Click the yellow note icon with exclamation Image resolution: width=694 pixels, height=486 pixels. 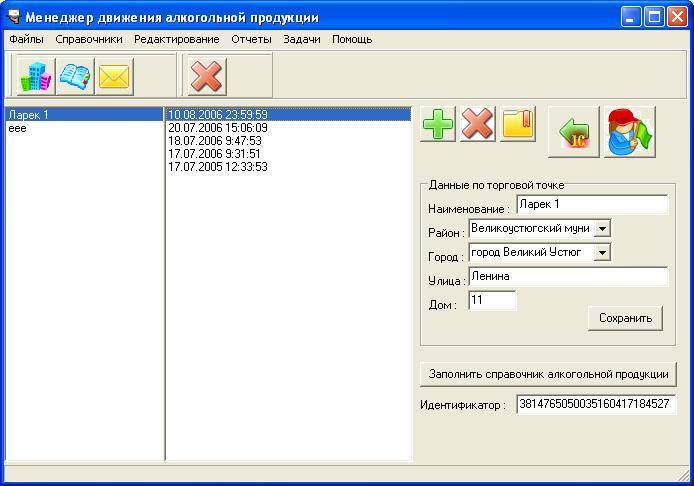tap(518, 124)
